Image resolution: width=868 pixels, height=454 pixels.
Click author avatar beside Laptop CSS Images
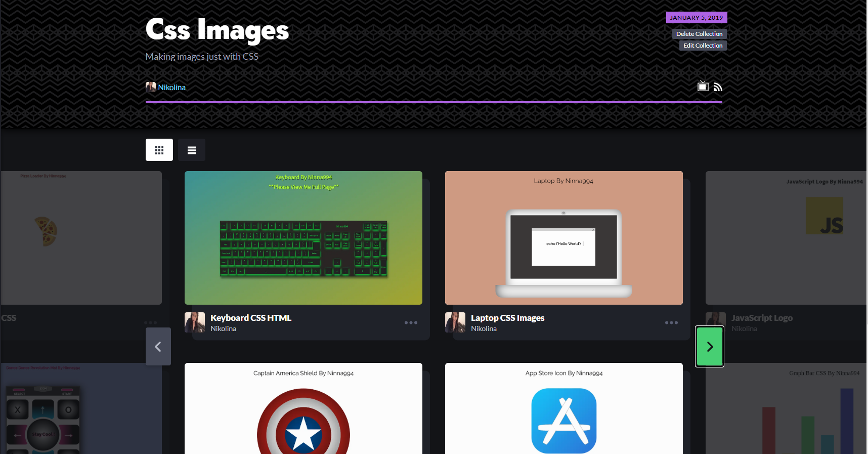455,322
